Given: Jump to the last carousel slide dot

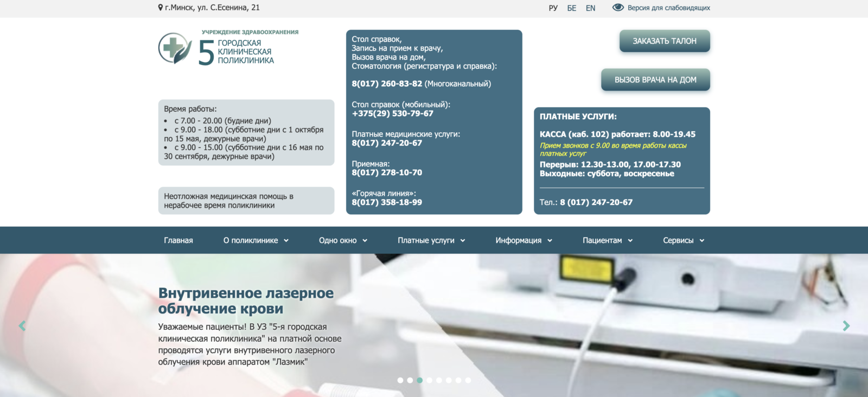Looking at the screenshot, I should click(468, 380).
